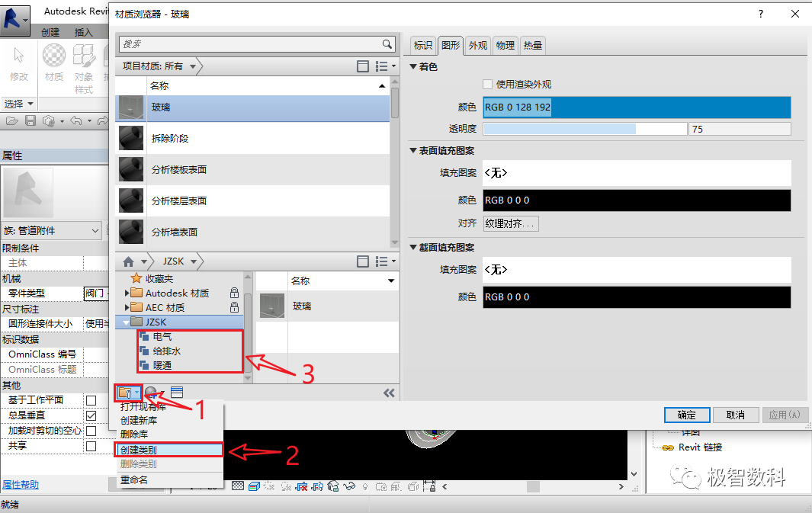
Task: Choose 删除库 from the library menu
Action: 170,434
